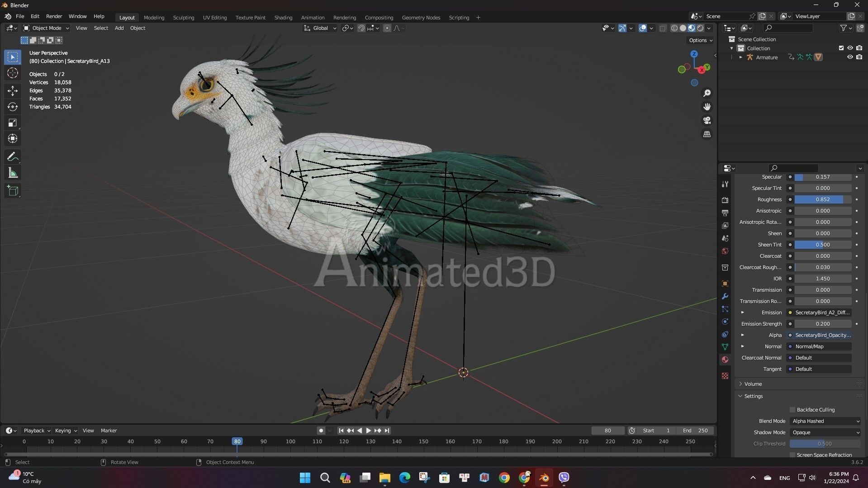Play the animation forward
Viewport: 868px width, 488px height.
pyautogui.click(x=368, y=431)
